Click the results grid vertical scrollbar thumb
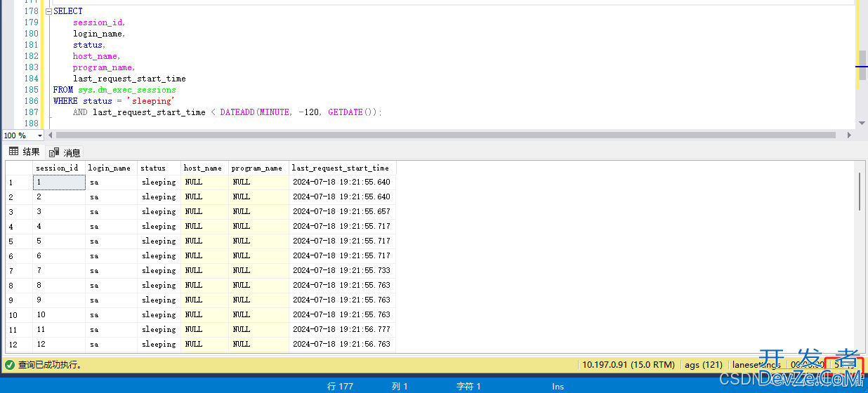868x393 pixels. (x=860, y=191)
